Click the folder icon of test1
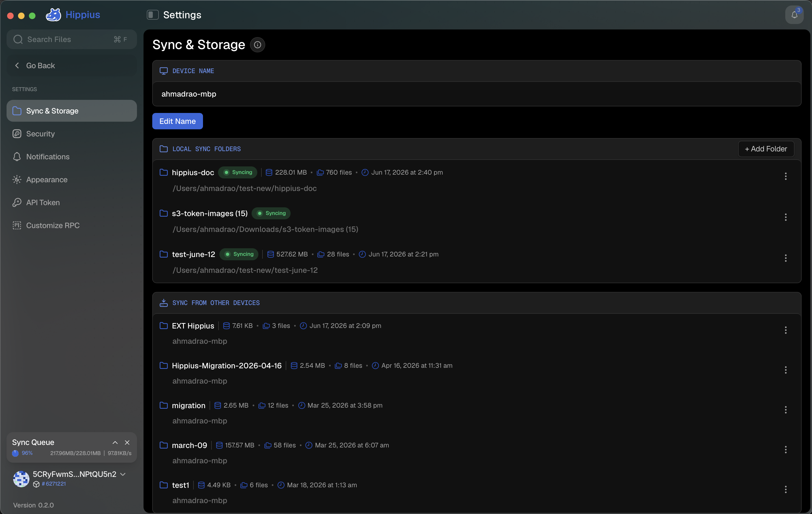The height and width of the screenshot is (514, 812). click(163, 485)
